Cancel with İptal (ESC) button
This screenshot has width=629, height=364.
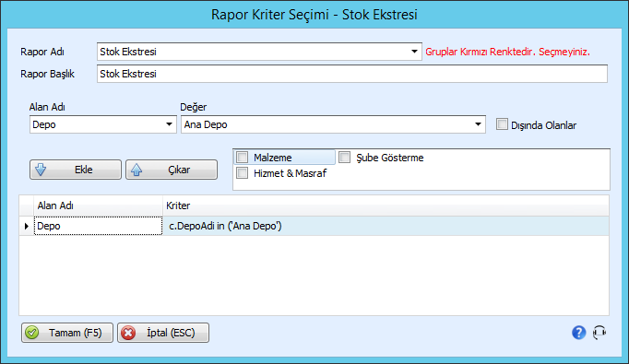(163, 333)
